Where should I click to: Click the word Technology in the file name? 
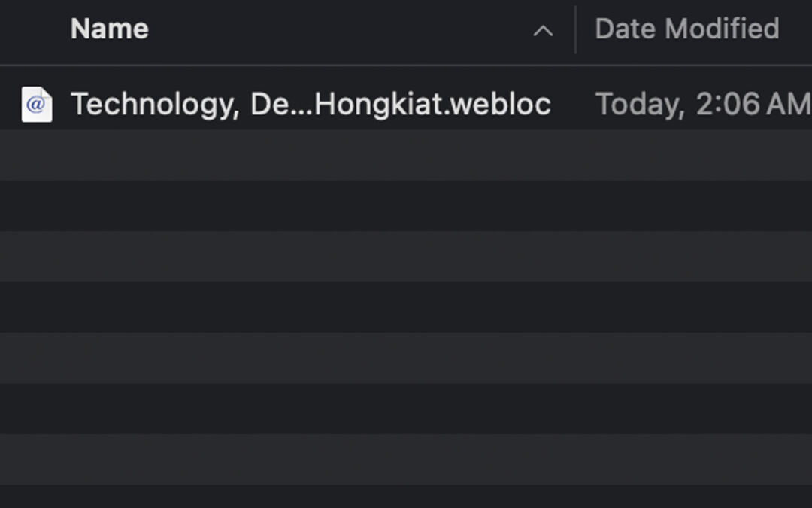tap(150, 104)
